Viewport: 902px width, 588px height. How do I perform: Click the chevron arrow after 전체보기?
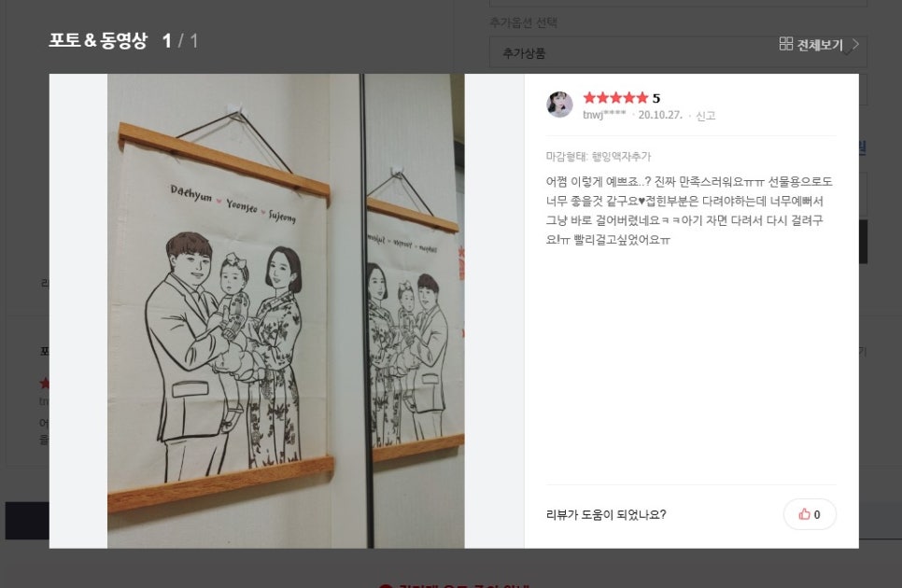pos(855,44)
